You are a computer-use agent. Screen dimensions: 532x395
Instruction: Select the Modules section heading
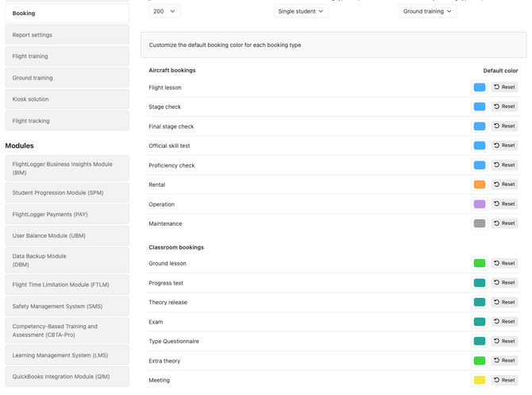tap(19, 145)
